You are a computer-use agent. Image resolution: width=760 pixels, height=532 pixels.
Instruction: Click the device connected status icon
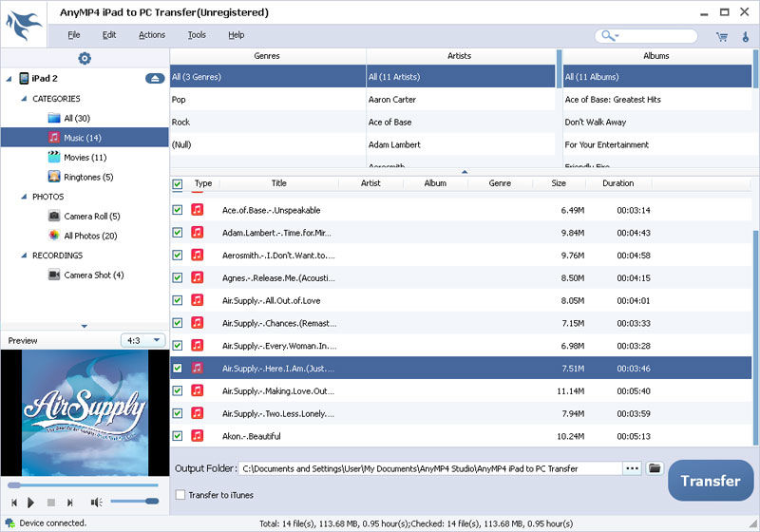[x=9, y=523]
